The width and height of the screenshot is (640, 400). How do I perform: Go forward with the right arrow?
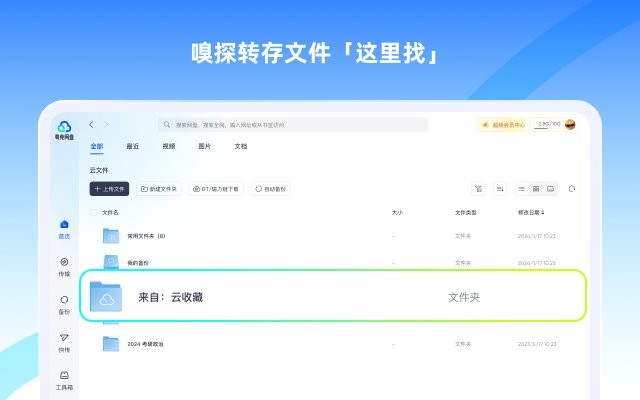pos(106,124)
